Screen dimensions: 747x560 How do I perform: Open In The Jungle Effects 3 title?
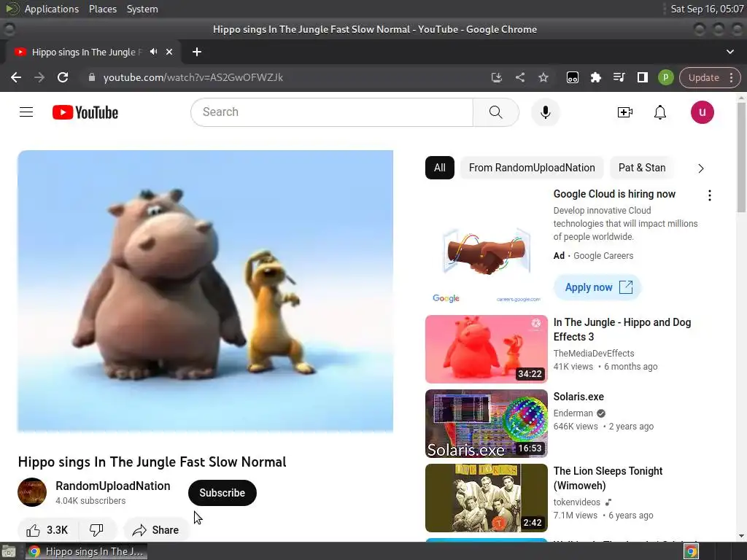point(622,330)
